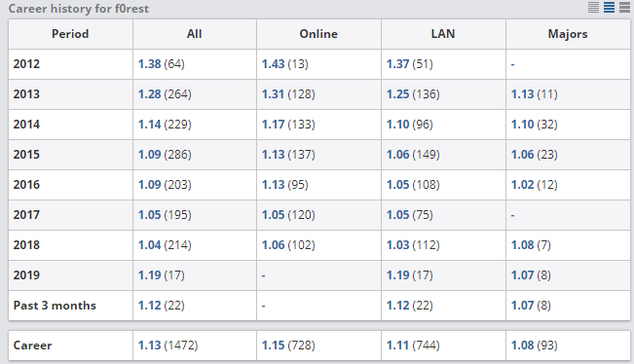Screen dimensions: 634x364
Task: Open the 2012 All rating 1.38
Action: tap(150, 64)
